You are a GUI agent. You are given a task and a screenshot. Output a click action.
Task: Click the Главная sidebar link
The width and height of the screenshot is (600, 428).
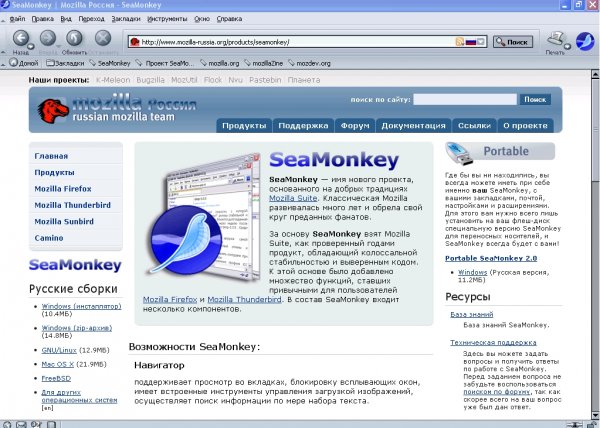[51, 156]
